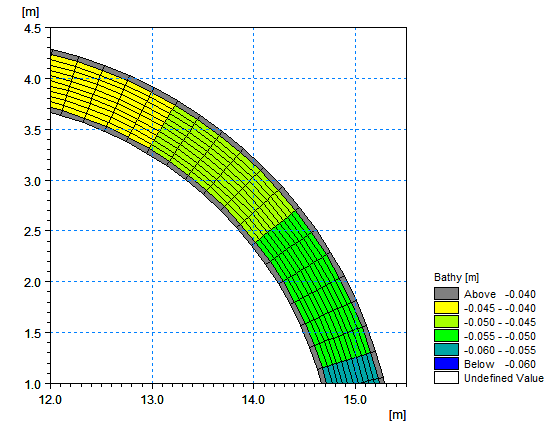Viewport: 557px width, 425px height.
Task: Click the y-axis label 4.0
Action: (32, 79)
